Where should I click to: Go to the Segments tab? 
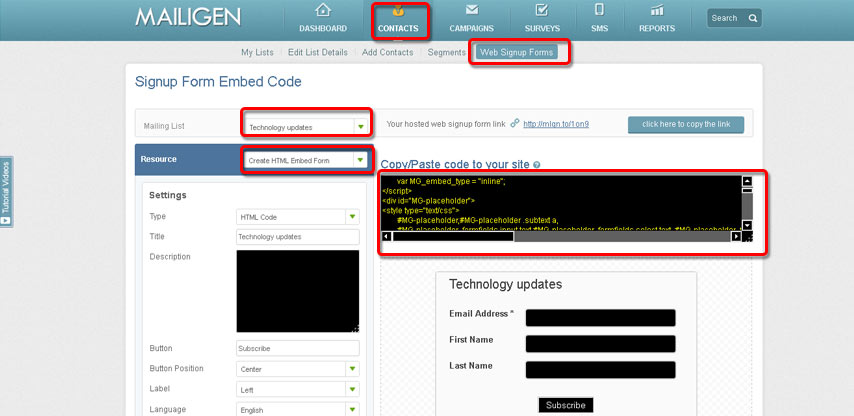point(447,52)
